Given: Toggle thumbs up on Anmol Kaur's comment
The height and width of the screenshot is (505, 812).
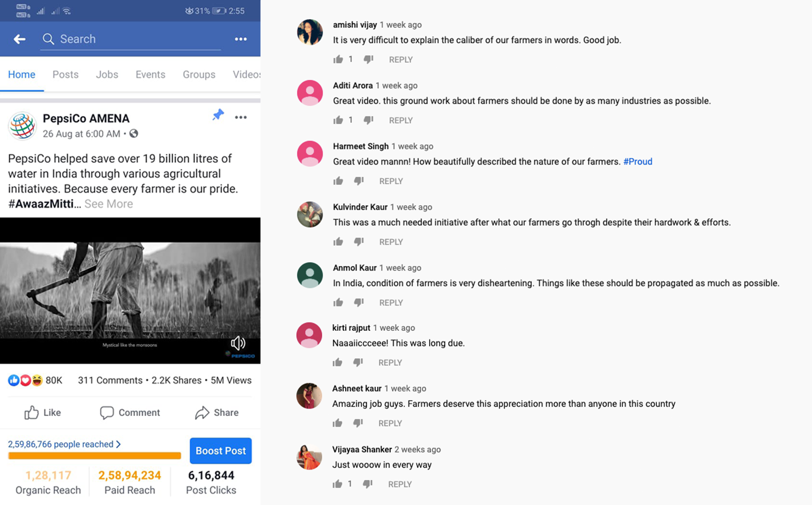Looking at the screenshot, I should tap(338, 303).
